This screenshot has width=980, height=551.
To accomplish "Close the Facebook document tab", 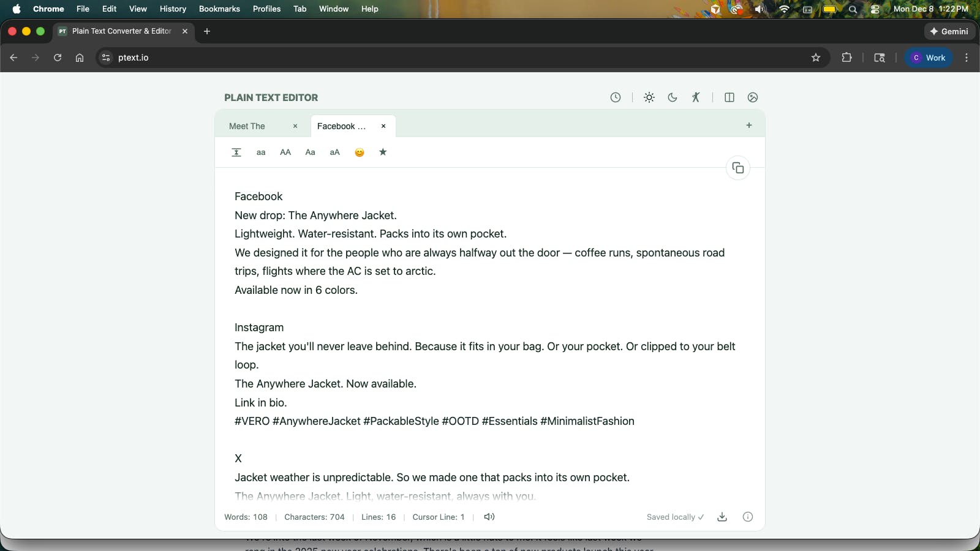I will click(x=383, y=126).
